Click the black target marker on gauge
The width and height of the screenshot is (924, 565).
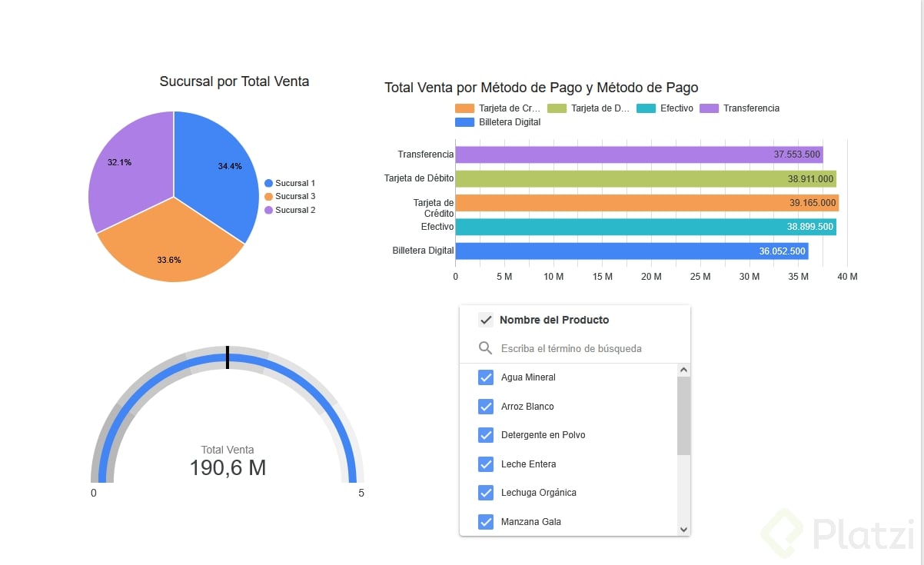[x=228, y=357]
